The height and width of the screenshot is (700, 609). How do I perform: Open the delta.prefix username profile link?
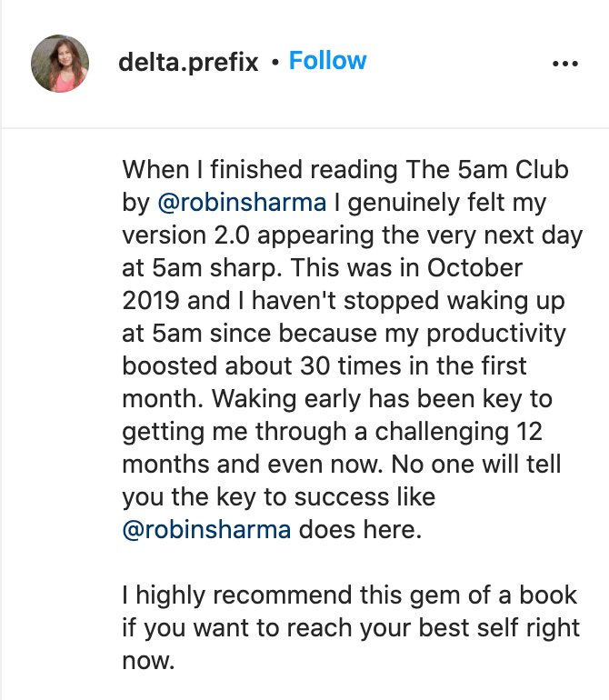[188, 63]
